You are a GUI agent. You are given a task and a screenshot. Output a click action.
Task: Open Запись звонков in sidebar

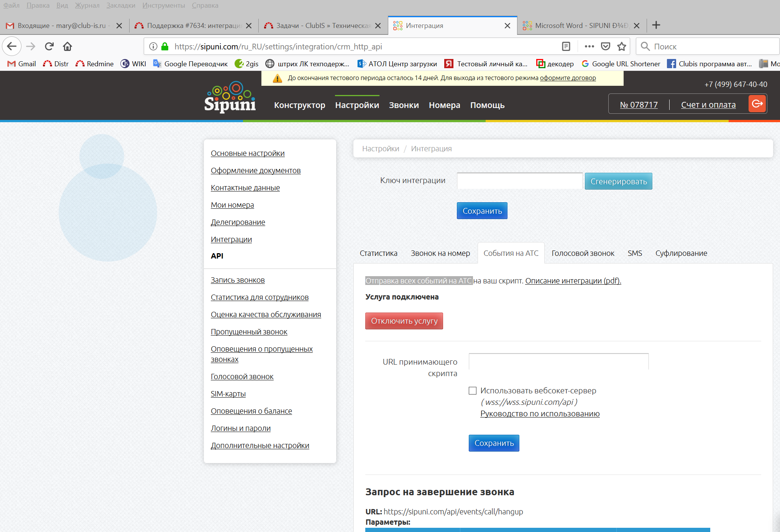(238, 280)
